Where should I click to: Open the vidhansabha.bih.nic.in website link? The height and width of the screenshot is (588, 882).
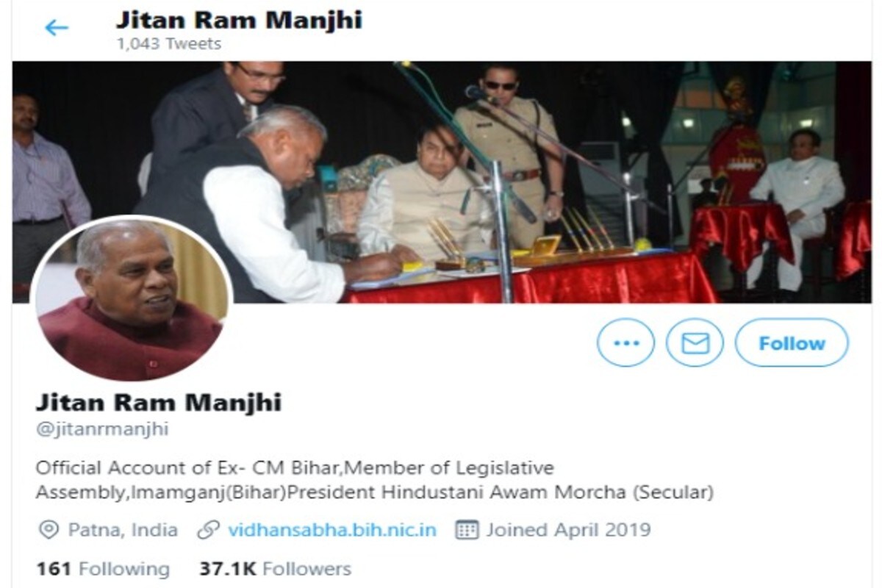tap(332, 530)
